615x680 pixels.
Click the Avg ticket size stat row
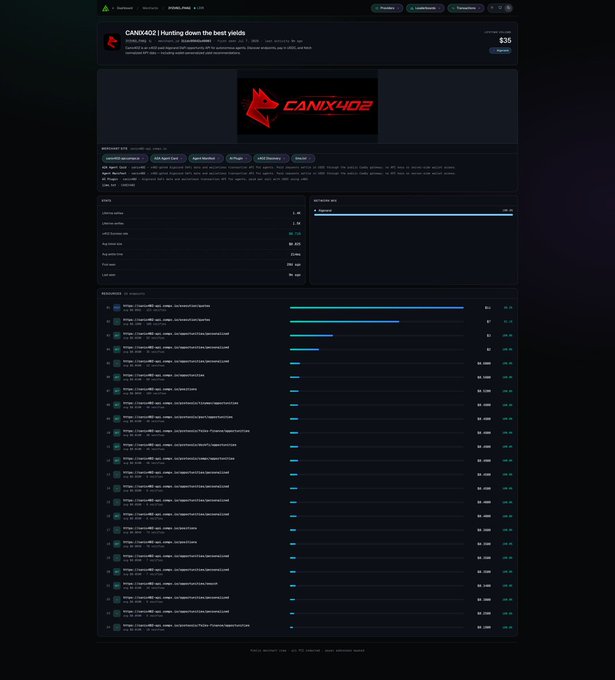201,244
